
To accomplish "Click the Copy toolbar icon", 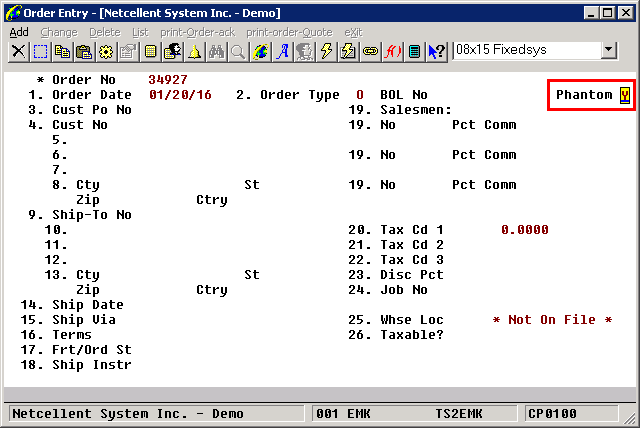I will [62, 52].
